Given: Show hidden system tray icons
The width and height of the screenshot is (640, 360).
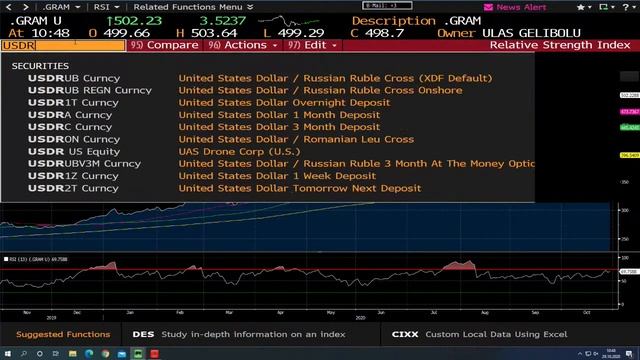Looking at the screenshot, I should click(x=580, y=354).
